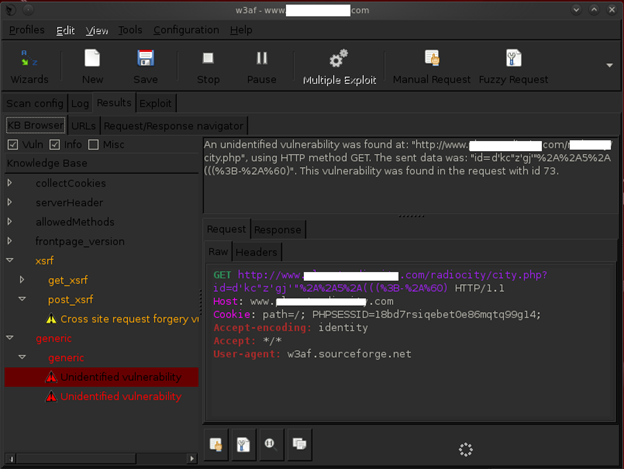The width and height of the screenshot is (624, 469).
Task: Open the toolbar overflow arrow
Action: 609,66
